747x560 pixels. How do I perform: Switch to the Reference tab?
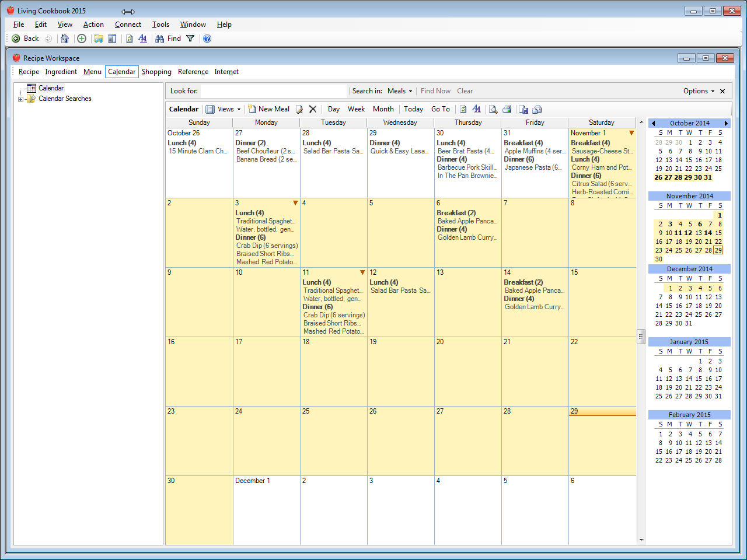point(193,72)
